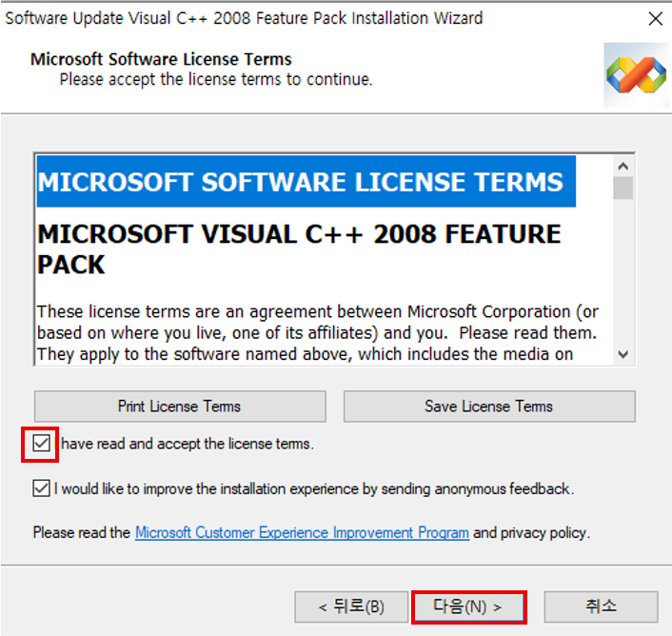Close the installation wizard window
672x636 pixels.
[655, 18]
